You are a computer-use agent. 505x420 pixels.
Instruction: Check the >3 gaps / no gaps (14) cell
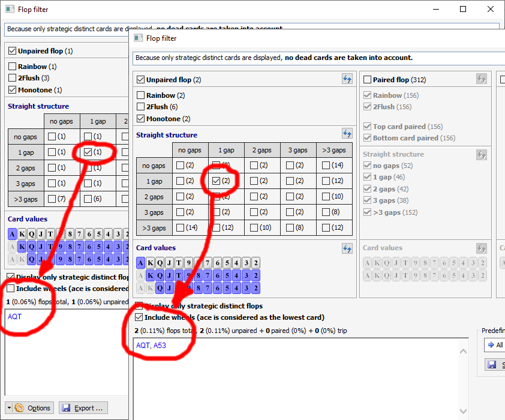point(181,227)
